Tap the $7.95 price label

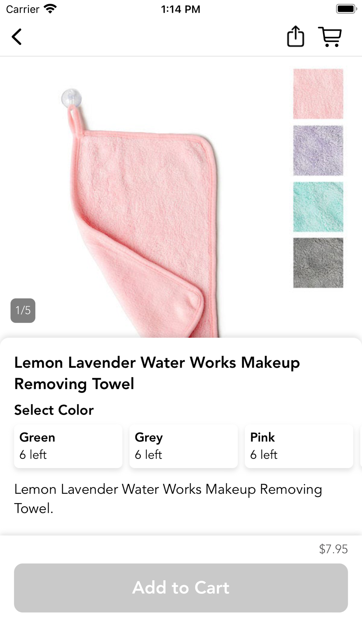click(x=333, y=549)
